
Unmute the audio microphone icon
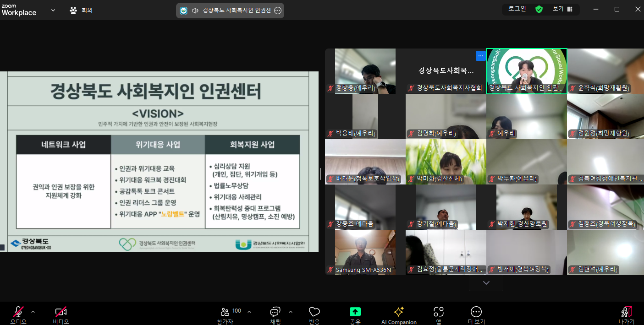(x=18, y=312)
